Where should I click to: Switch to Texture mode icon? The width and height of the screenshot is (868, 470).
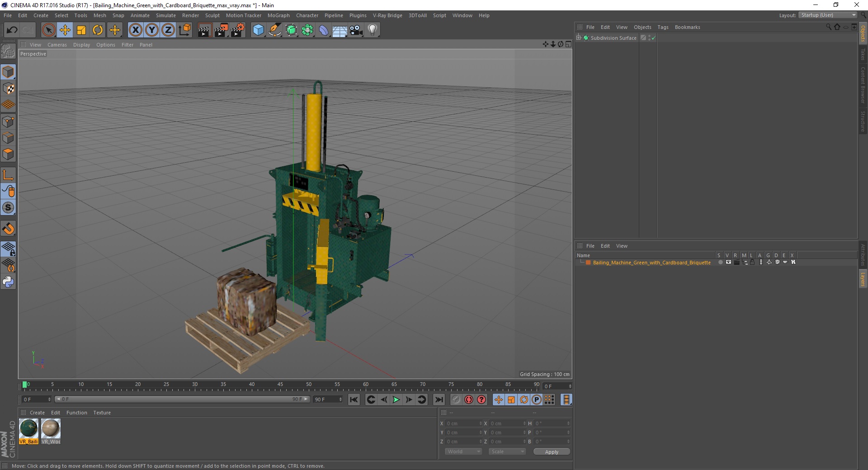(8, 89)
